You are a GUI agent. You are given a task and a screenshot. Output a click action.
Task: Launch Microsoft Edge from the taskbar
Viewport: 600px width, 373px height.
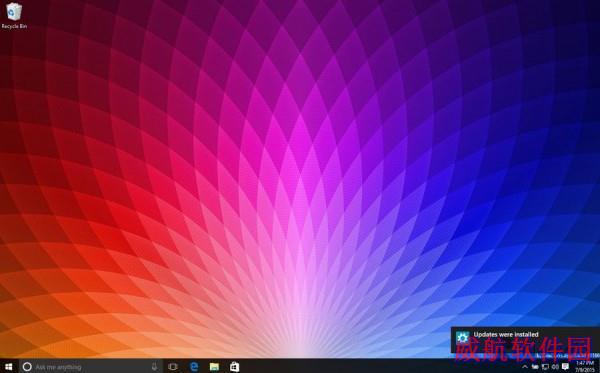tap(194, 367)
